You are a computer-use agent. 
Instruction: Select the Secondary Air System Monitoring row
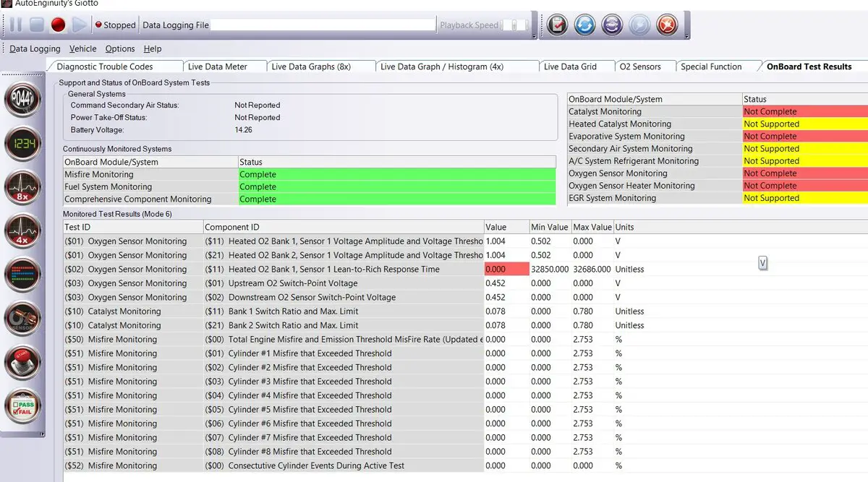point(718,148)
